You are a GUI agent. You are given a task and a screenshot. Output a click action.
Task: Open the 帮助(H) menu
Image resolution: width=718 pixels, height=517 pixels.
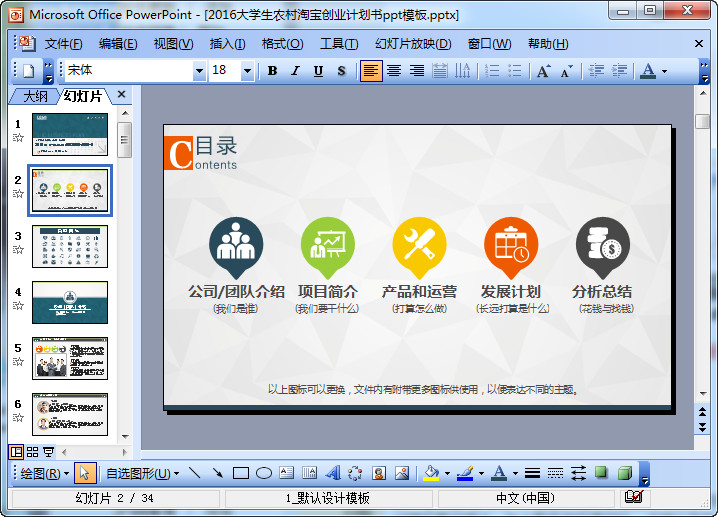548,44
